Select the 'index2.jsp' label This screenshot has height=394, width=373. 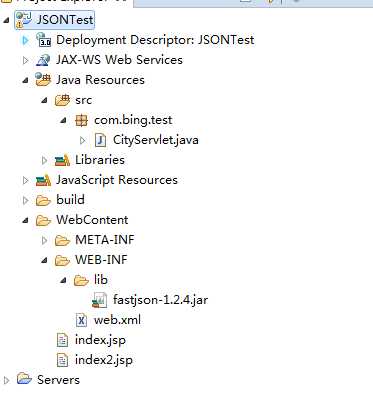pos(104,360)
